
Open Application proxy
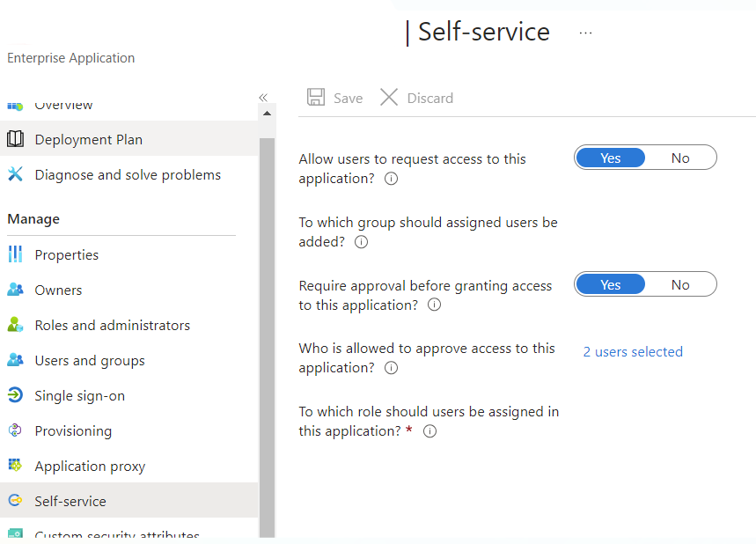pyautogui.click(x=128, y=466)
